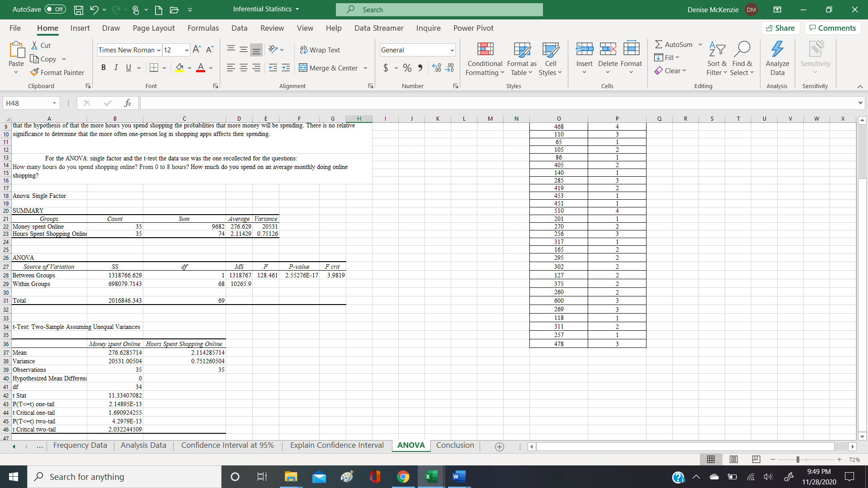Open the Clear dropdown
The width and height of the screenshot is (868, 488).
[x=670, y=70]
